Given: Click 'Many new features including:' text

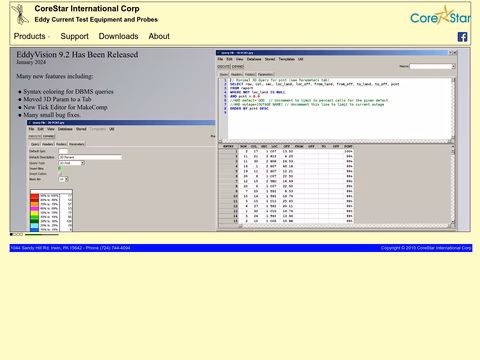Looking at the screenshot, I should tap(55, 76).
